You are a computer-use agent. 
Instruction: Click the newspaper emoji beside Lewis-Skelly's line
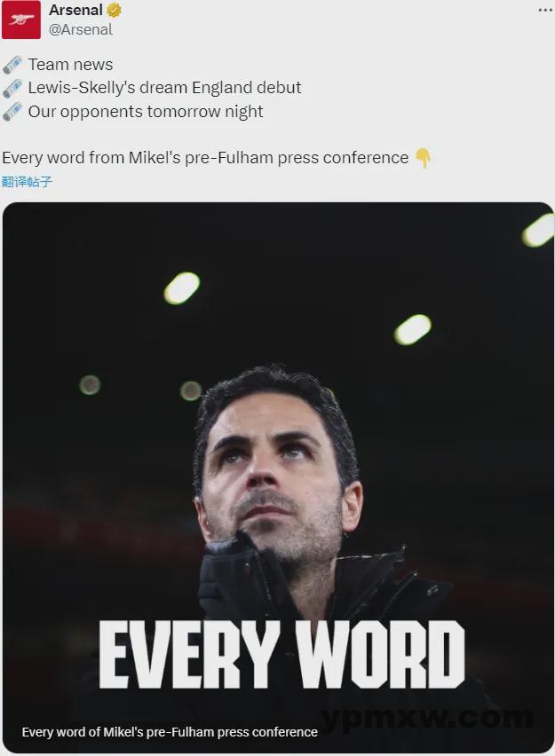[x=12, y=88]
